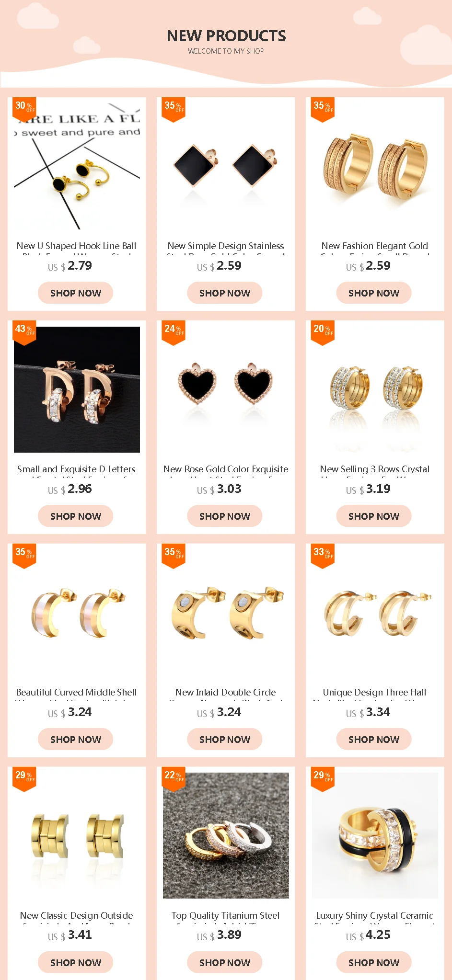Open the New Classic Design Outside title link
The height and width of the screenshot is (980, 452).
pos(77,916)
